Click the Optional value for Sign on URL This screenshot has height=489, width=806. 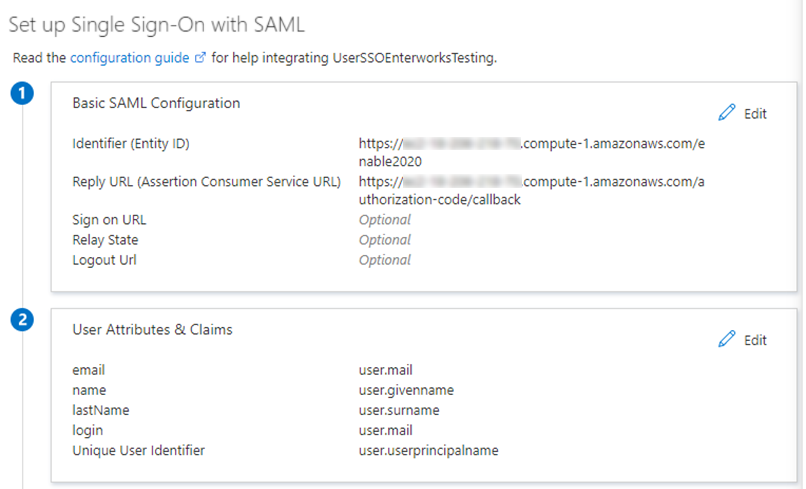coord(385,220)
